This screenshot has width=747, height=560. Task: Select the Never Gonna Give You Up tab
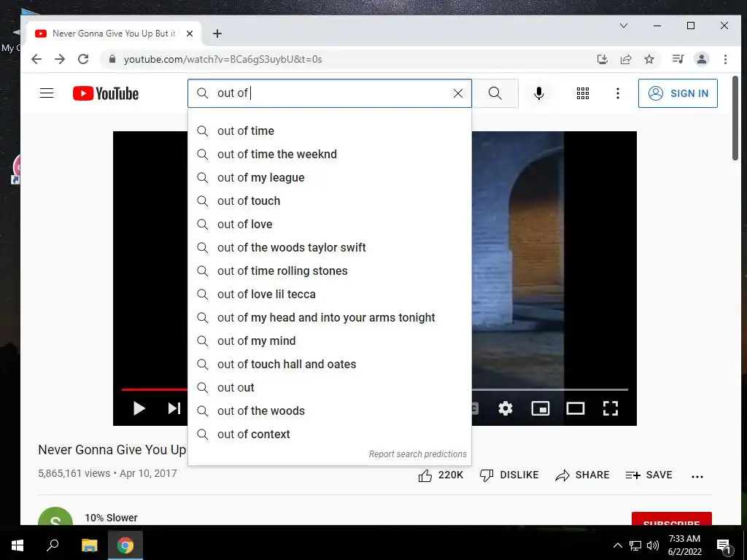pos(113,34)
